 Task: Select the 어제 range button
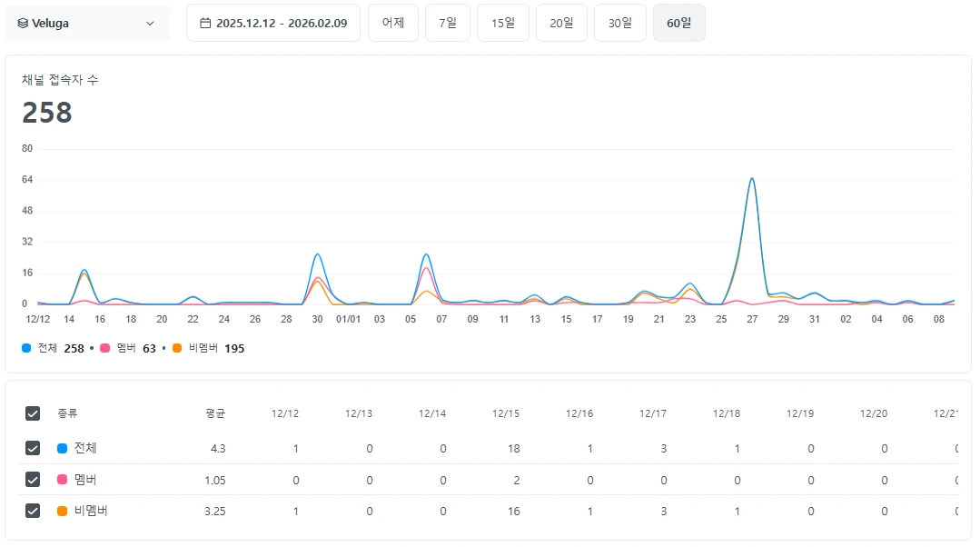point(392,24)
